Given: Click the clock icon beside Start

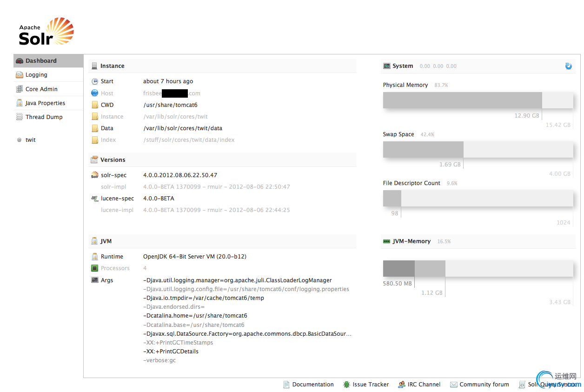Looking at the screenshot, I should (95, 81).
